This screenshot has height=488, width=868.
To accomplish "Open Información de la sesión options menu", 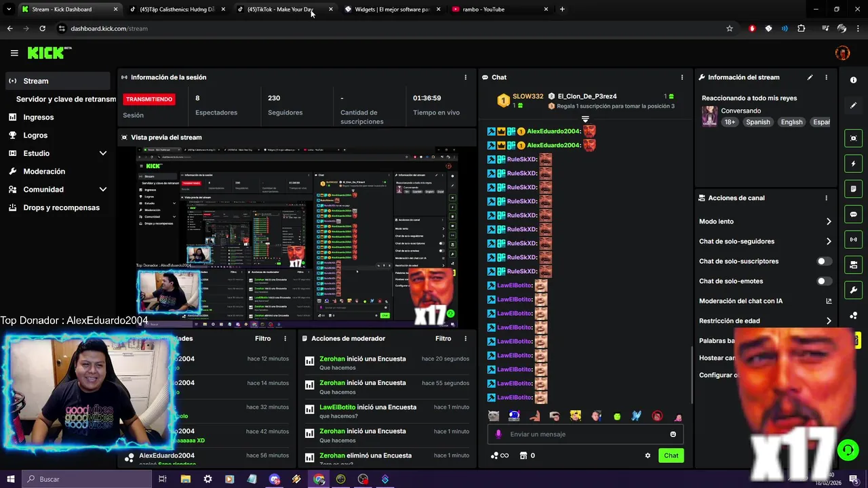I will point(465,77).
